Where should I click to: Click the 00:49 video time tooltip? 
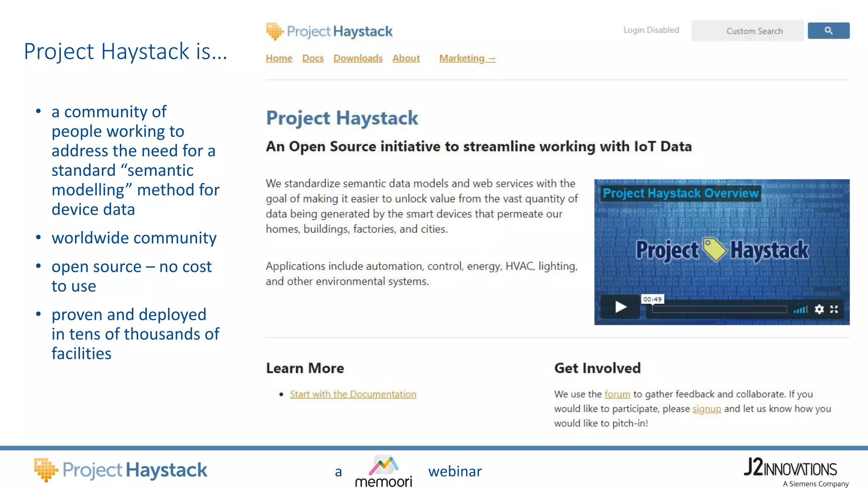coord(652,299)
